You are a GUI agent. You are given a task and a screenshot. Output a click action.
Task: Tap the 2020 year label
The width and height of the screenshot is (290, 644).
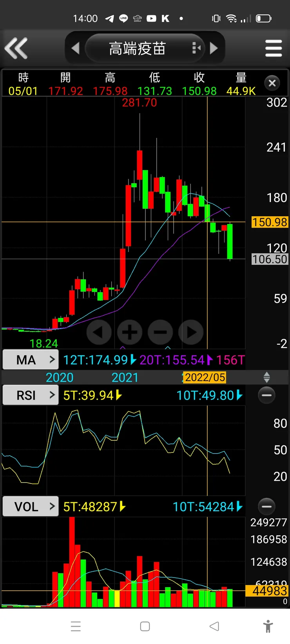pos(60,377)
